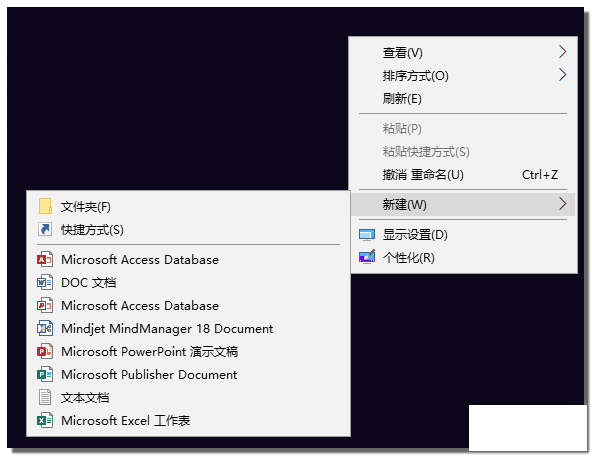Choose the Publisher icon for Microsoft Publisher Document
The image size is (592, 456).
click(x=45, y=374)
